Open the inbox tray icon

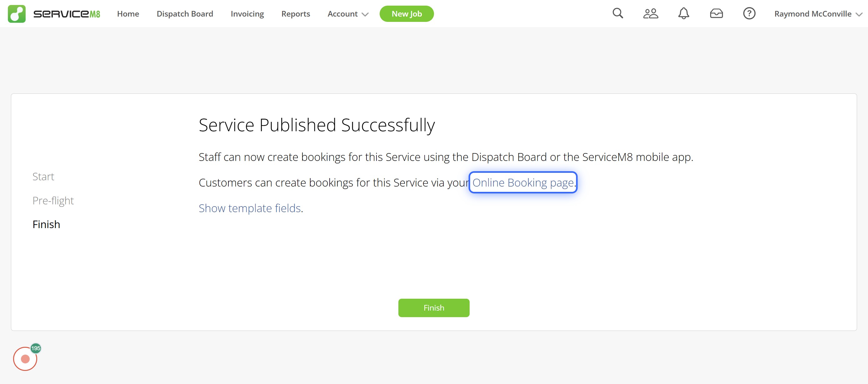coord(716,13)
